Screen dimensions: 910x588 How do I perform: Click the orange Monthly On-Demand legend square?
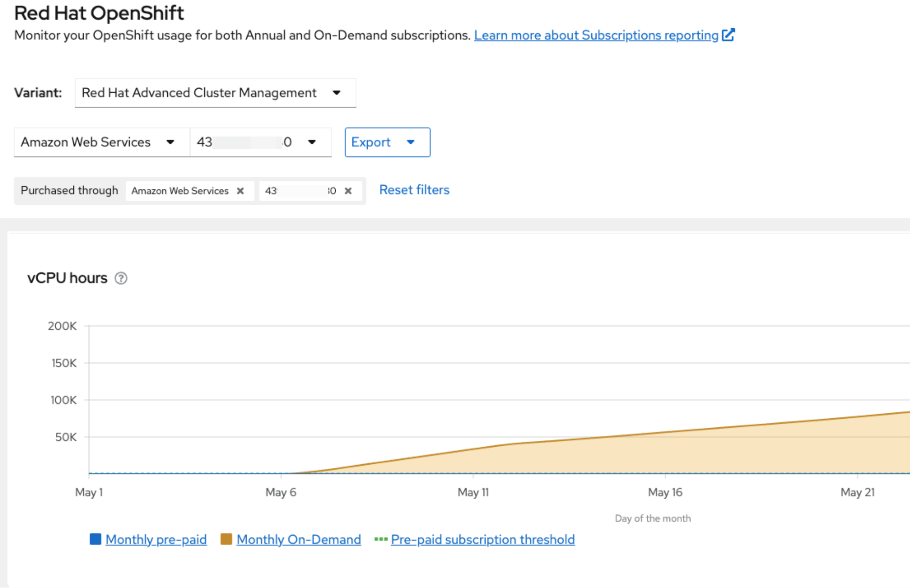(226, 539)
